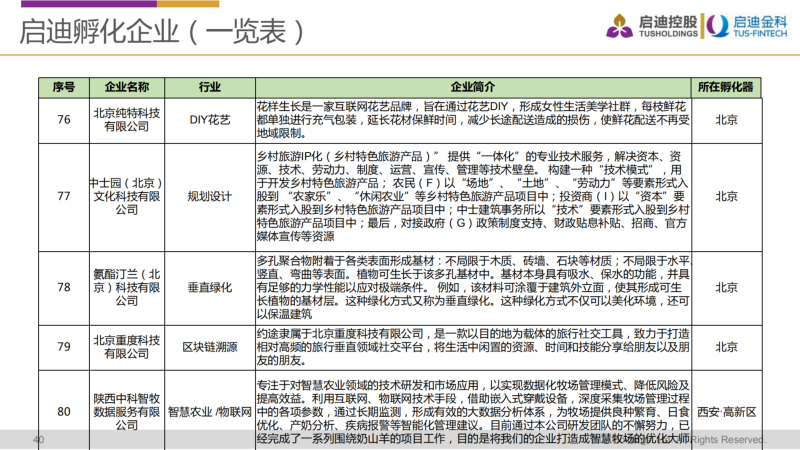Select row number 77 cell

(x=64, y=196)
